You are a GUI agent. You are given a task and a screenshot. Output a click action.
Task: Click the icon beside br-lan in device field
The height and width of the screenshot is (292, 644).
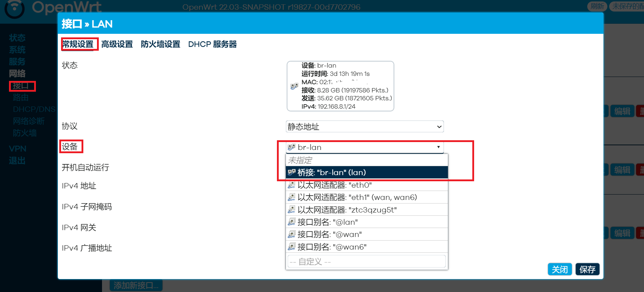pyautogui.click(x=291, y=147)
